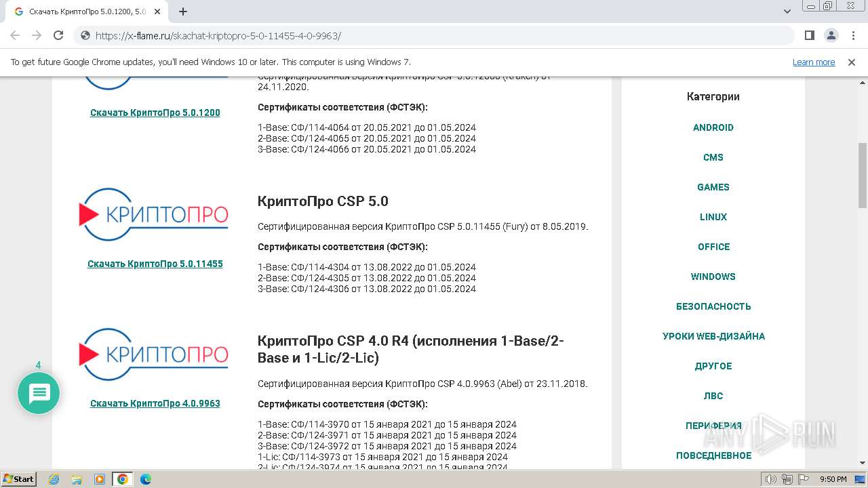Open ДРУГОЕ category

[x=713, y=366]
